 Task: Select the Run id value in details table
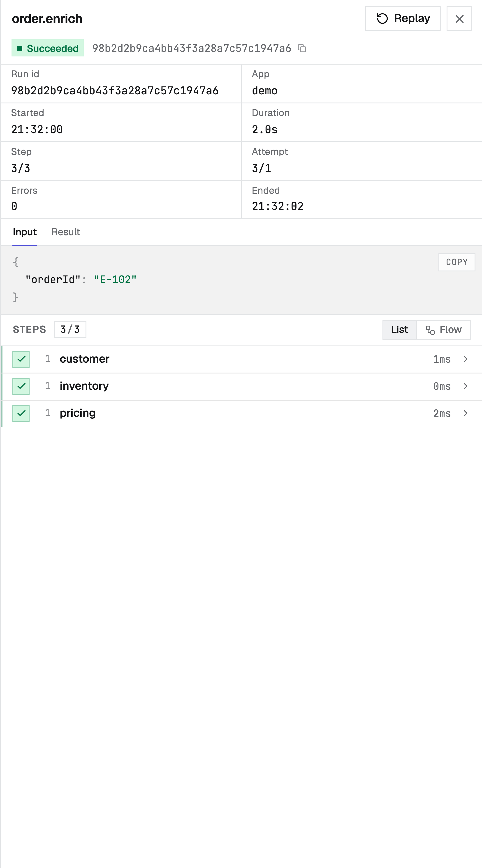[x=115, y=91]
